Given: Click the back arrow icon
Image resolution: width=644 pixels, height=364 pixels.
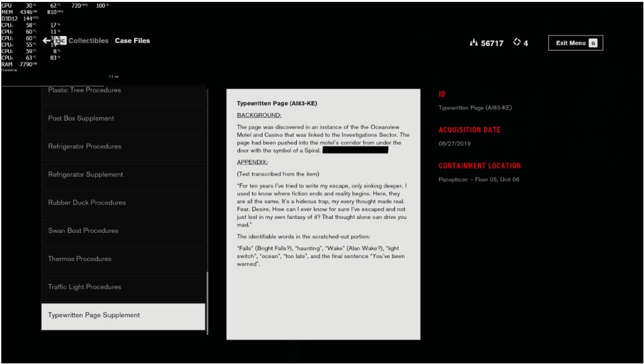Looking at the screenshot, I should point(47,41).
